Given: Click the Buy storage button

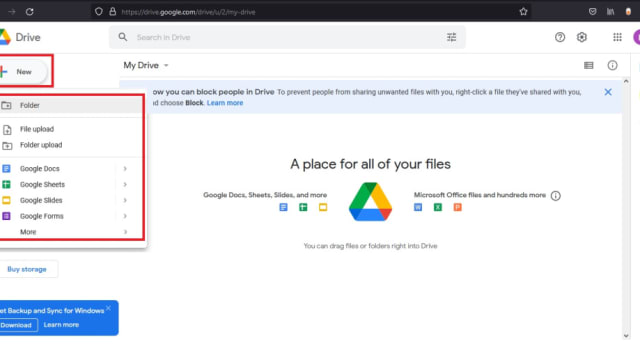Looking at the screenshot, I should pos(27,269).
